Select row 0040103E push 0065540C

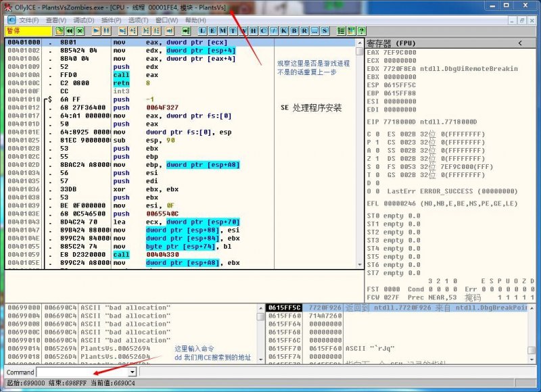point(181,214)
